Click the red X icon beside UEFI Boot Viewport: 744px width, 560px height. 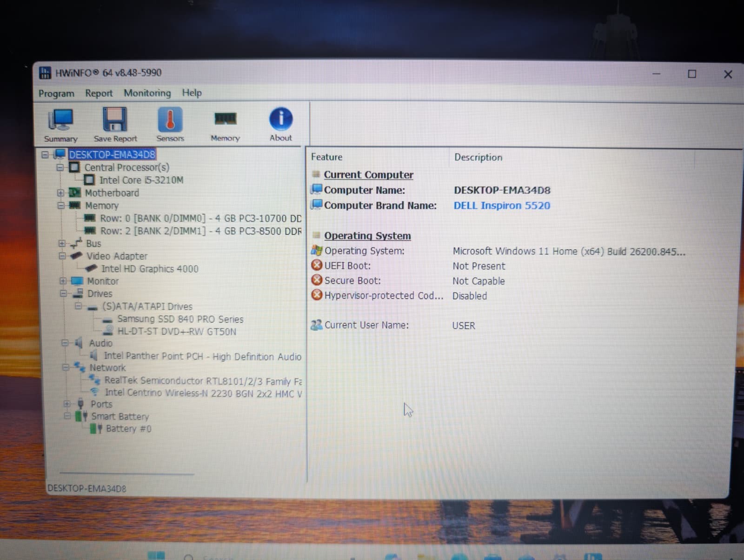tap(317, 266)
